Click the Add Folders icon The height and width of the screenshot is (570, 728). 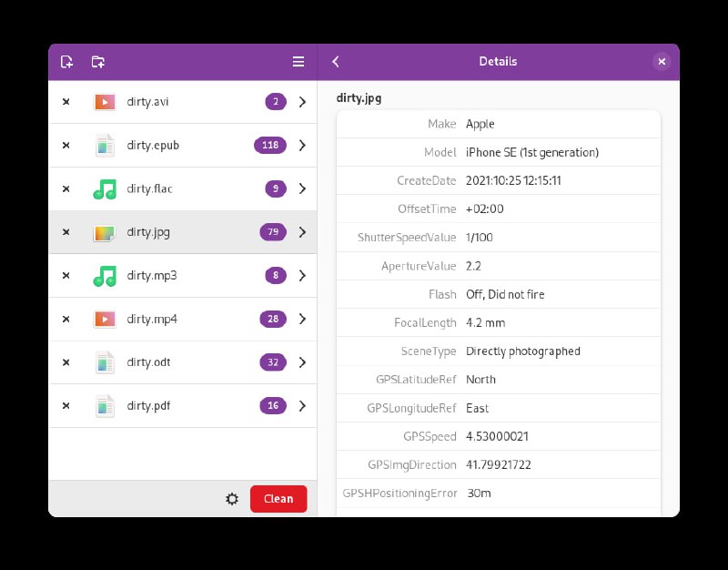point(97,61)
